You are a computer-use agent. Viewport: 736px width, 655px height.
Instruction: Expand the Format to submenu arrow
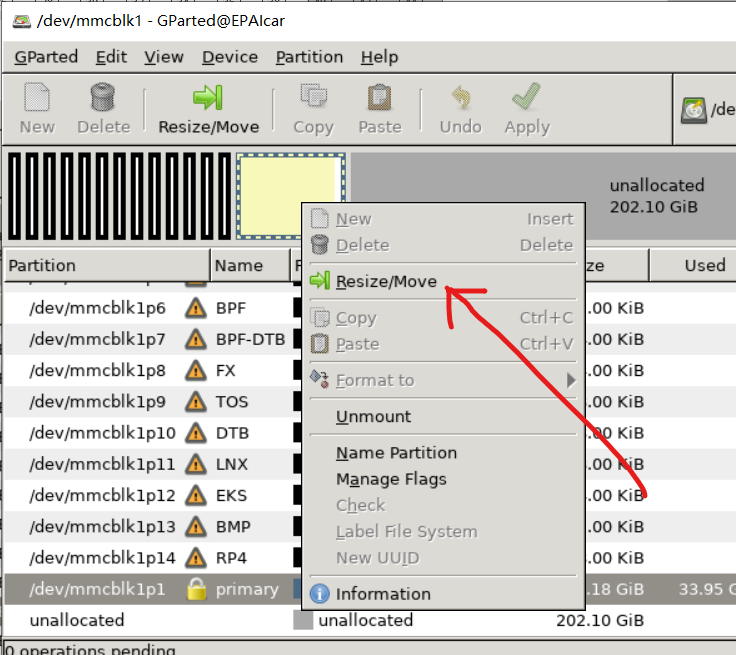tap(571, 380)
